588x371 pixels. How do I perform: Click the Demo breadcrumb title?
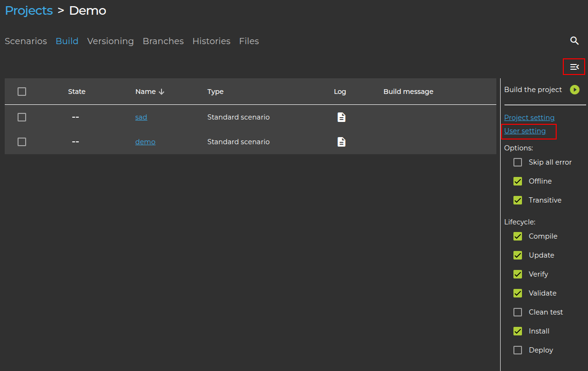click(x=88, y=10)
